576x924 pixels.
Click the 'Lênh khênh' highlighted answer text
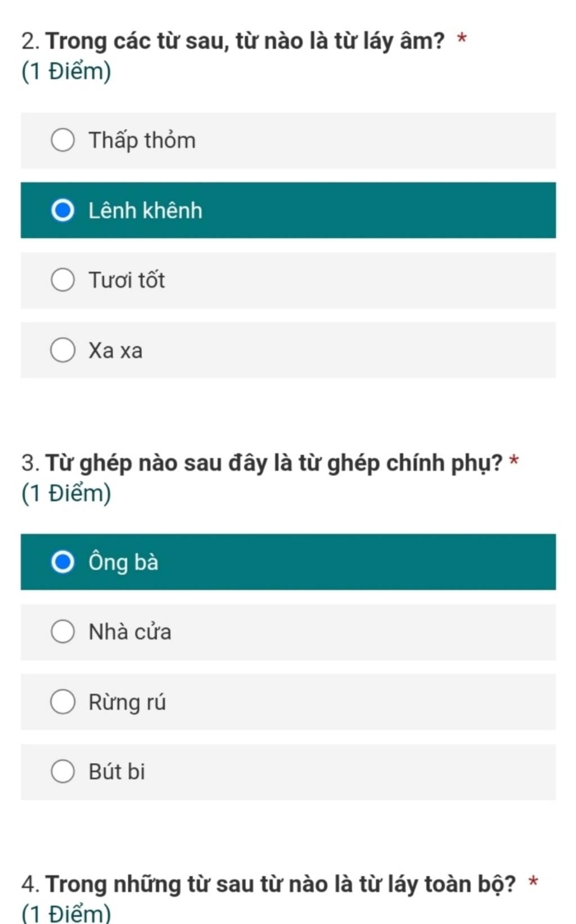(x=145, y=210)
